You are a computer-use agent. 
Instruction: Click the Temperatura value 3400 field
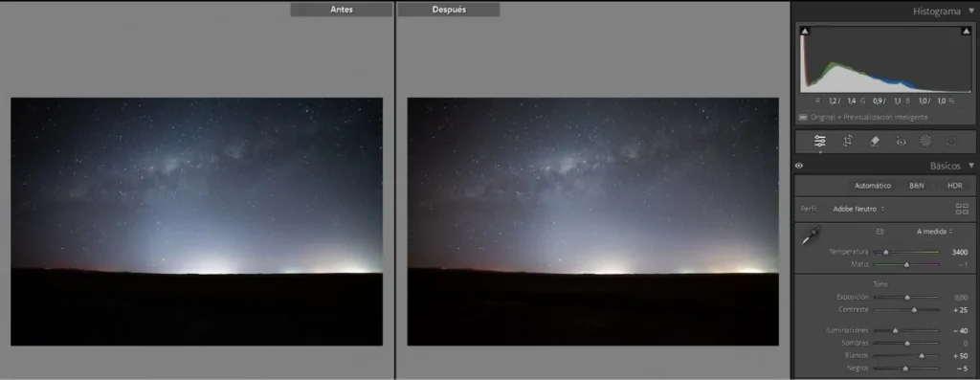tap(959, 253)
